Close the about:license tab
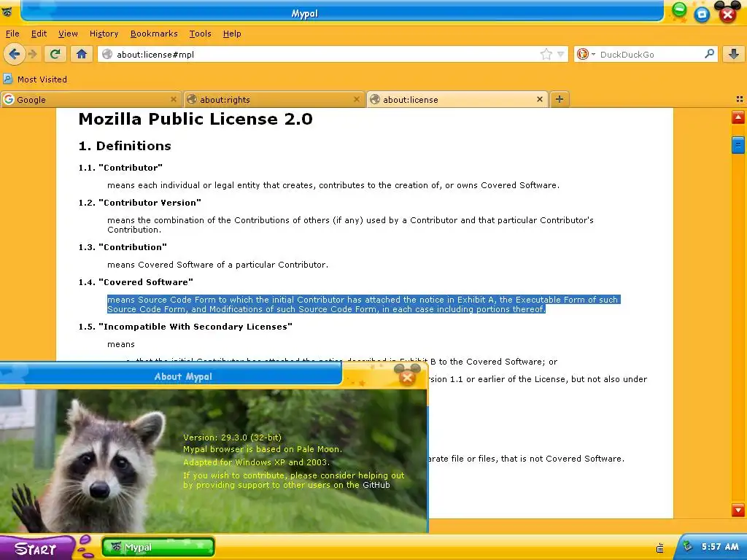Image resolution: width=747 pixels, height=560 pixels. point(539,99)
